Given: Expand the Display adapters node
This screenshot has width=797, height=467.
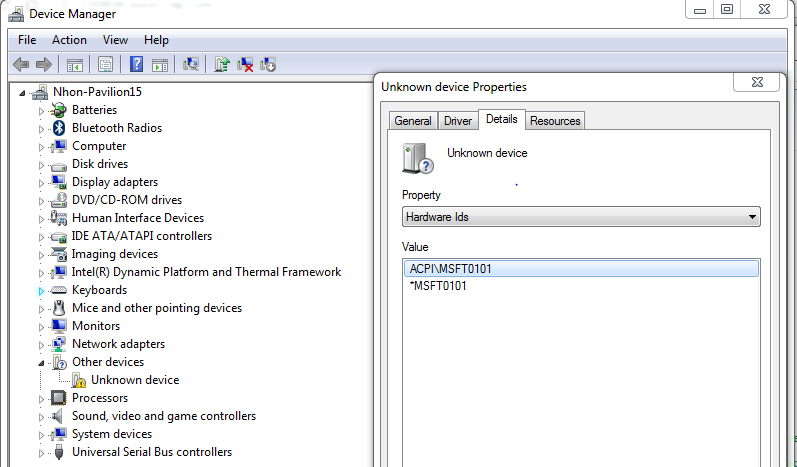Looking at the screenshot, I should [x=42, y=182].
